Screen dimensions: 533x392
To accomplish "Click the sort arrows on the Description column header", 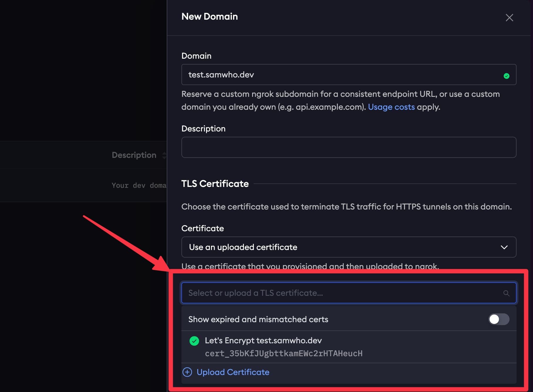I will point(163,155).
